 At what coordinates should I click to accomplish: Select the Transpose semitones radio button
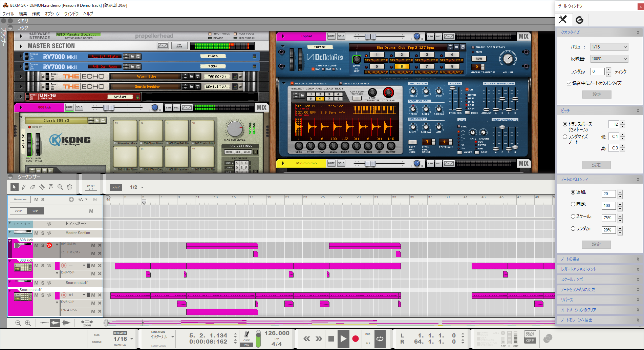tap(565, 124)
